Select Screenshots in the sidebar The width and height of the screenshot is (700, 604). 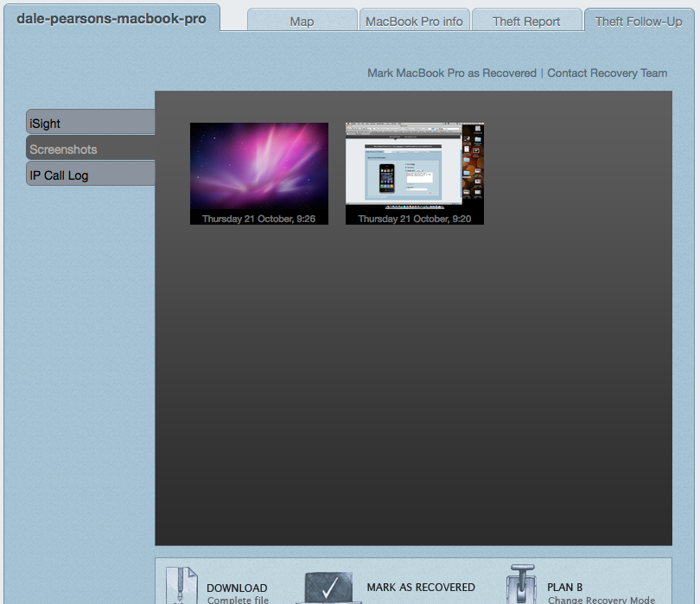91,148
